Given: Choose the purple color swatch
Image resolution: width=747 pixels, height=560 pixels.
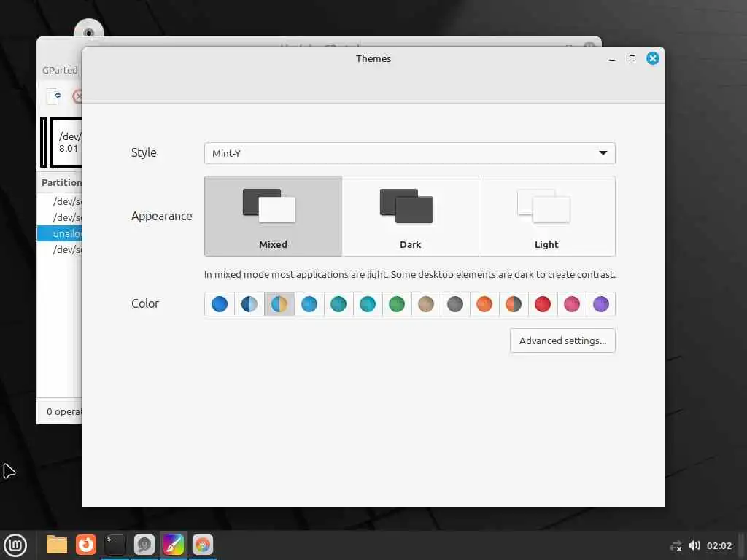Looking at the screenshot, I should pos(601,304).
